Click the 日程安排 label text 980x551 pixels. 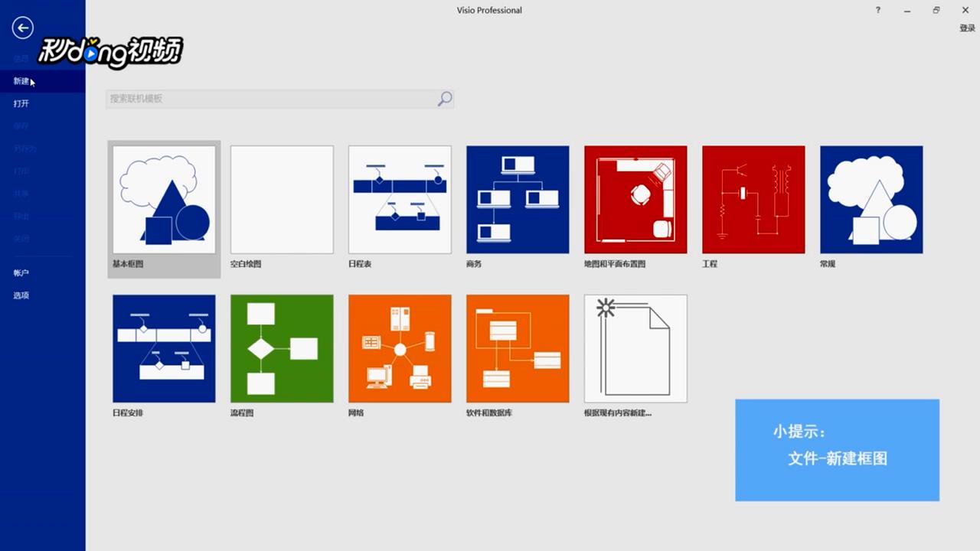[128, 413]
